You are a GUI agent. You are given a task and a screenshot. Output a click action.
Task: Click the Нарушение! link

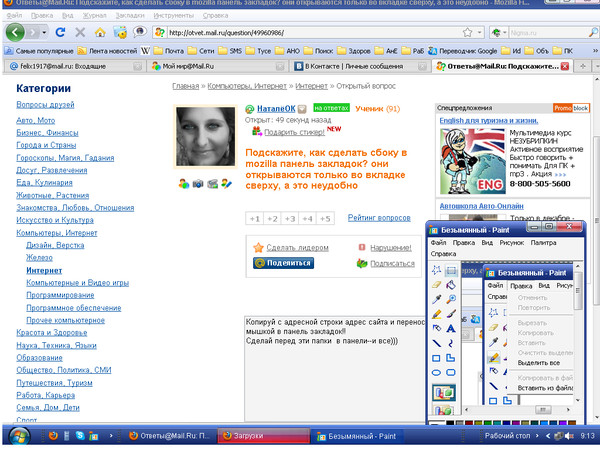point(391,248)
